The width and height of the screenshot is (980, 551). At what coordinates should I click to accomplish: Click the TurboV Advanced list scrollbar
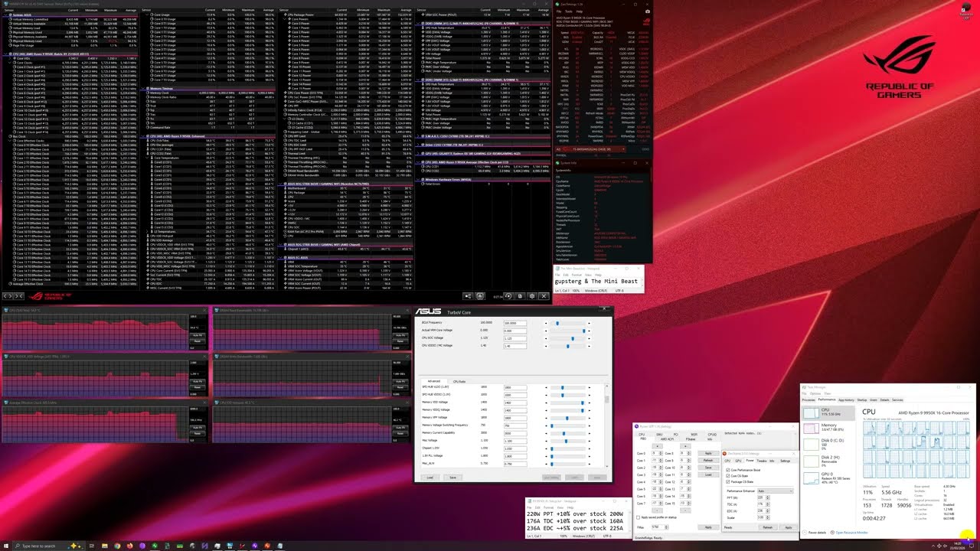(607, 399)
